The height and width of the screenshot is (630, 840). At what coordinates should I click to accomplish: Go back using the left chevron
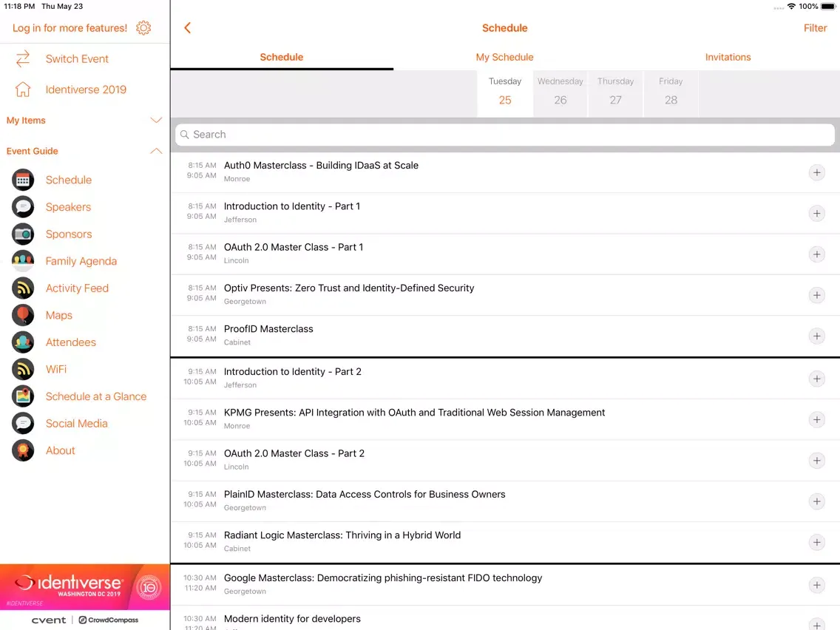click(187, 28)
